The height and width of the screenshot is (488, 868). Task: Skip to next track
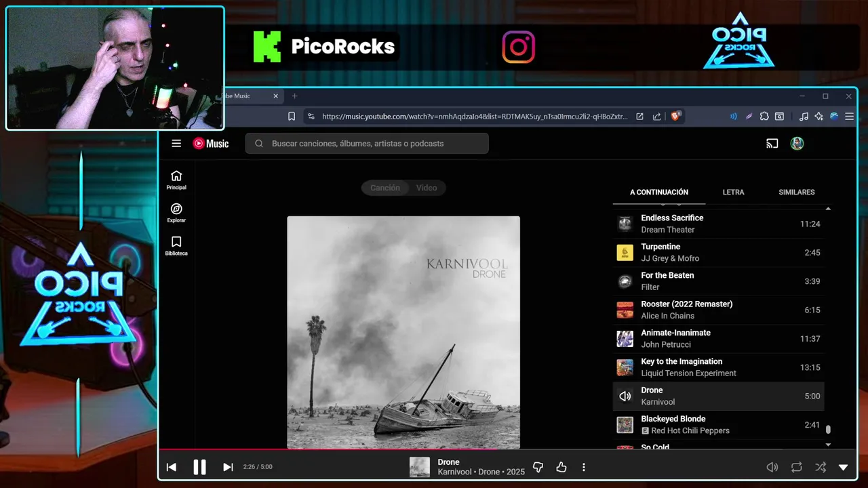click(x=228, y=467)
